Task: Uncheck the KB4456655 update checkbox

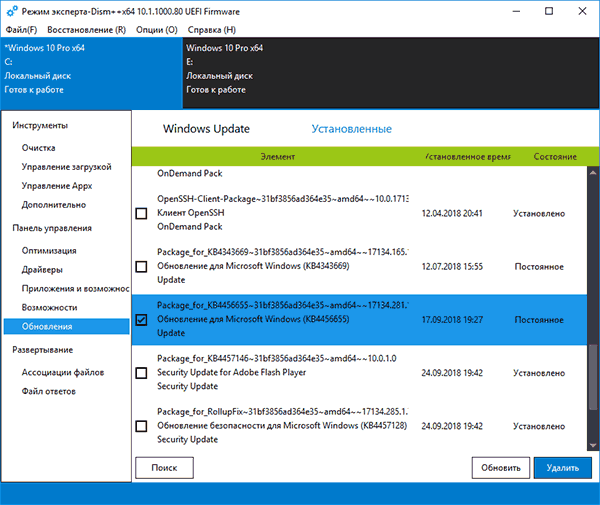Action: coord(141,320)
